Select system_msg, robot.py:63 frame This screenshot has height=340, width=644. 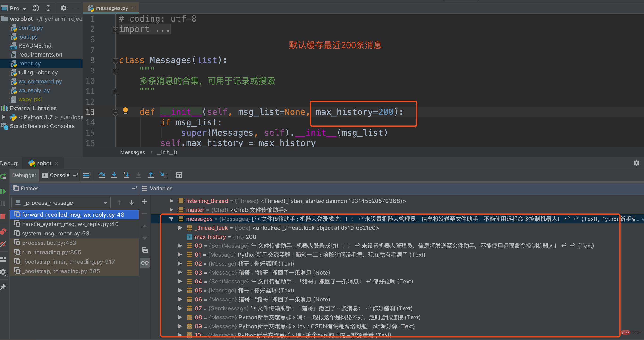click(74, 233)
